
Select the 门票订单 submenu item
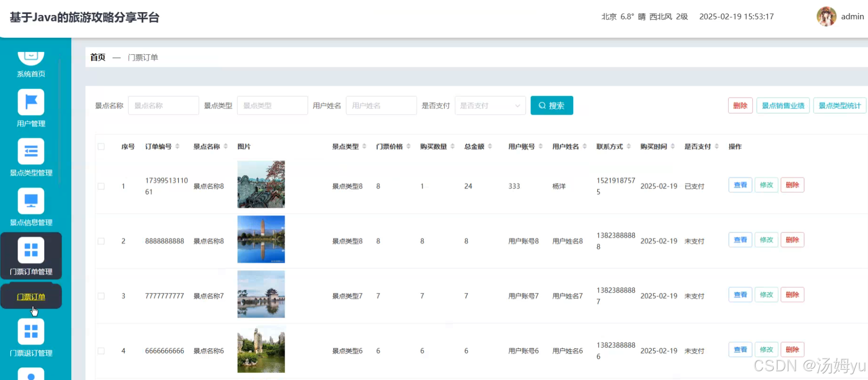coord(31,297)
